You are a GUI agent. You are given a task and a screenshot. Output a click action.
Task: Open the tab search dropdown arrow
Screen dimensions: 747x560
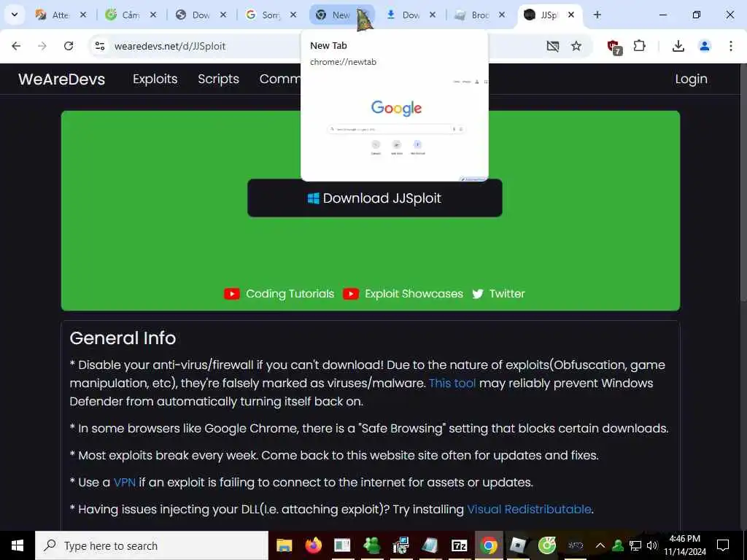pos(15,15)
